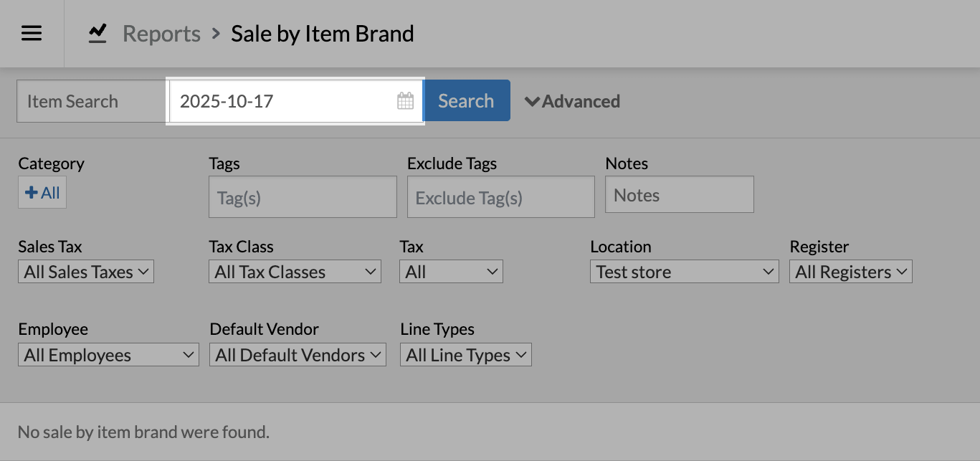The image size is (980, 461).
Task: Expand the All Tax Classes dropdown
Action: pyautogui.click(x=295, y=272)
